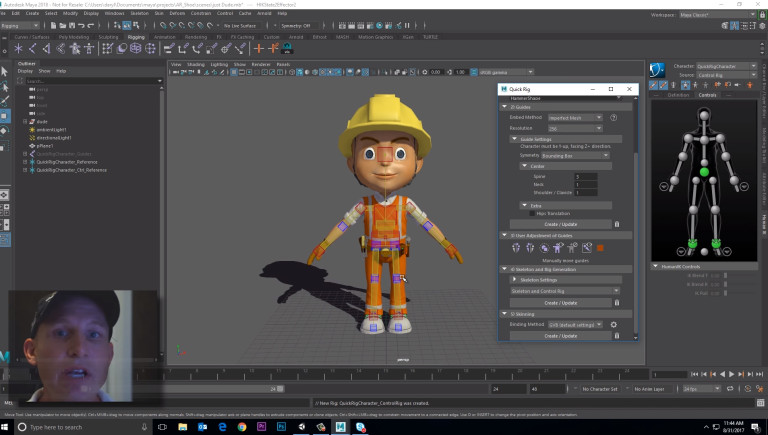Click the orange figure icon in HumanIK toolbar

(x=750, y=85)
